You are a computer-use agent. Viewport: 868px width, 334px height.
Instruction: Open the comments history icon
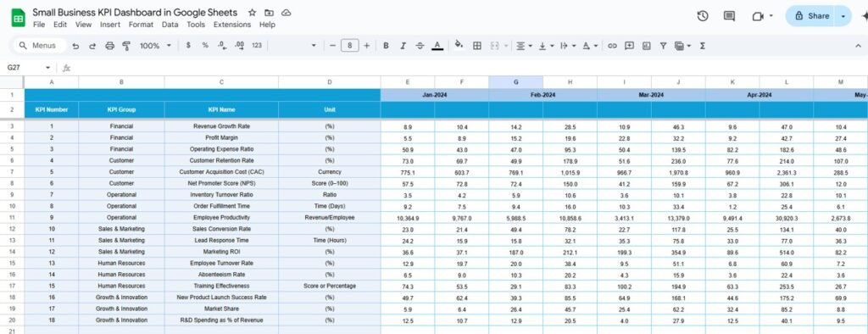(730, 16)
